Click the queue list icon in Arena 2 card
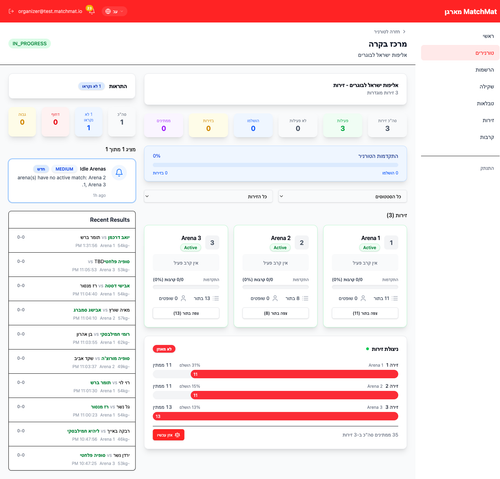The height and width of the screenshot is (479, 500). click(305, 298)
